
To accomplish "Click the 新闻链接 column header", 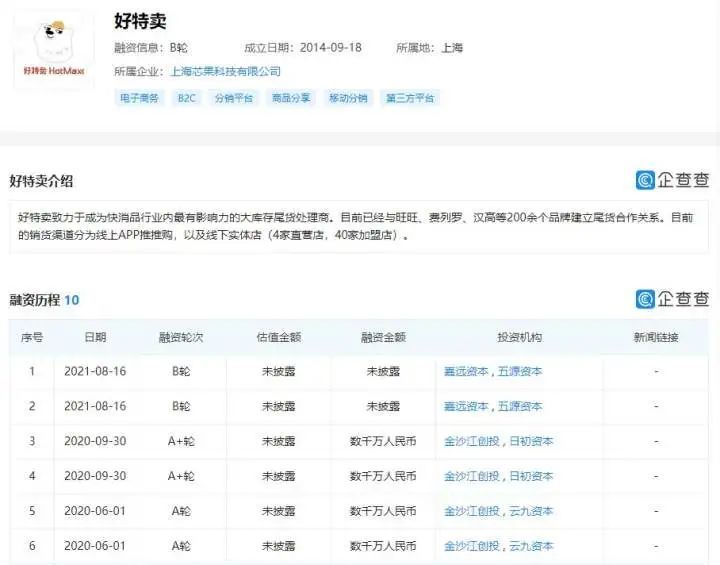I will click(x=656, y=337).
